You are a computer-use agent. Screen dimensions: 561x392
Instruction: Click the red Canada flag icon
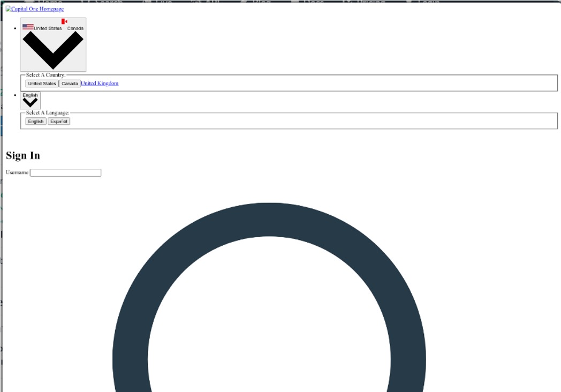click(64, 21)
